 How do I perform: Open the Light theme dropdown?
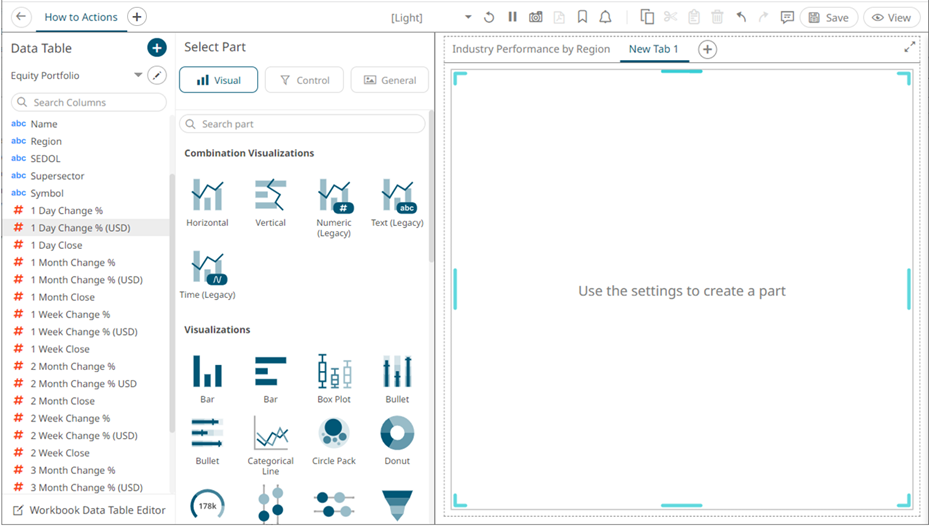pos(467,18)
